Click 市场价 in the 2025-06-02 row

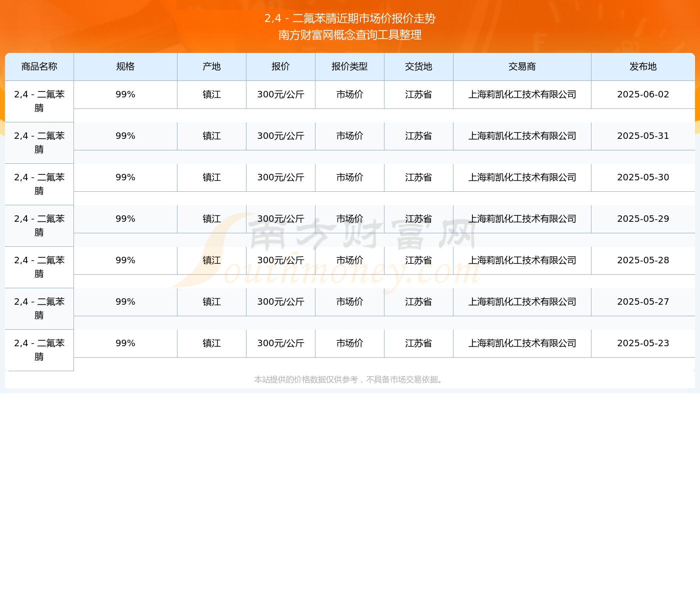349,94
